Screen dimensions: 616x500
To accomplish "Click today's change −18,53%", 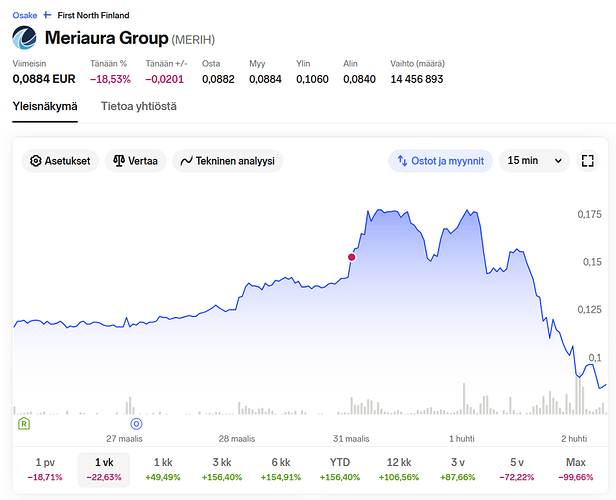I will tap(110, 79).
